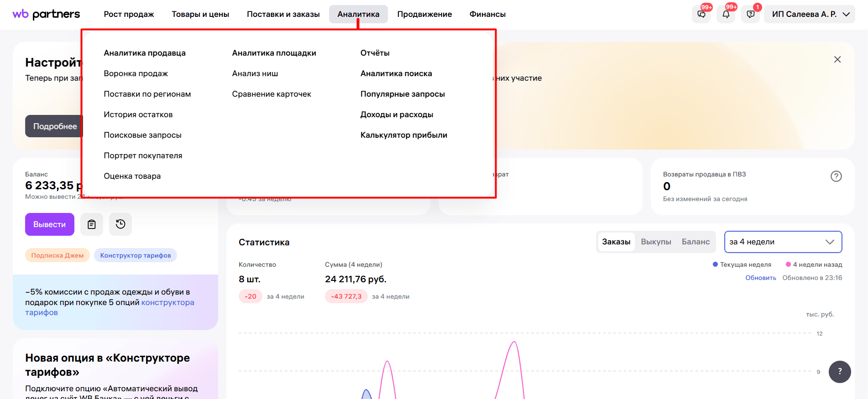Open Поставки и заказы menu
The height and width of the screenshot is (399, 868).
click(283, 14)
